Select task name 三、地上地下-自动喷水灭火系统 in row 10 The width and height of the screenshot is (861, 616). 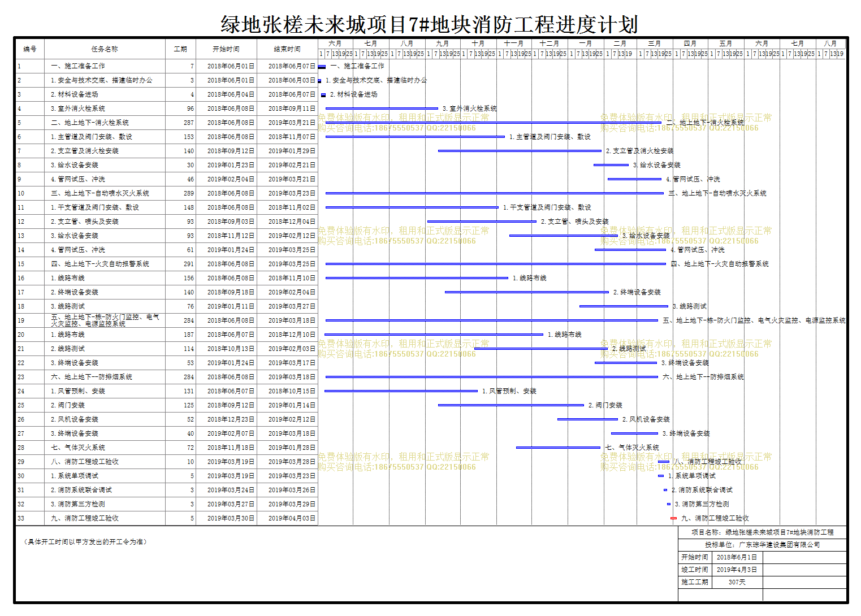tap(100, 193)
